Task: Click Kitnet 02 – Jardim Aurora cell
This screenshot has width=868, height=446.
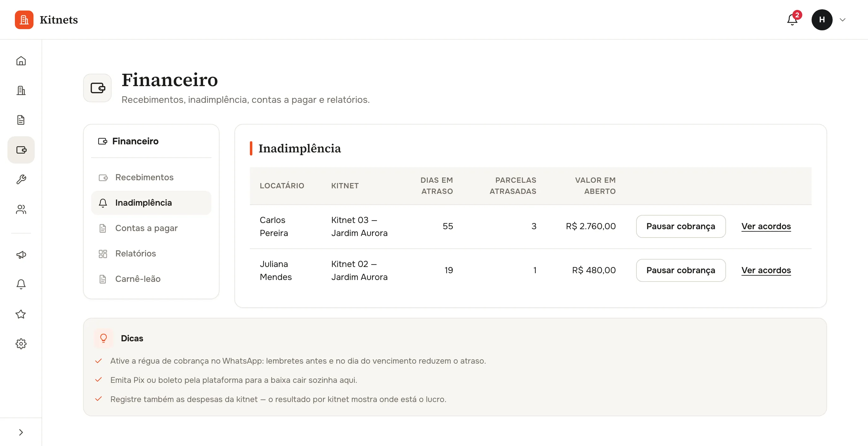Action: 359,271
